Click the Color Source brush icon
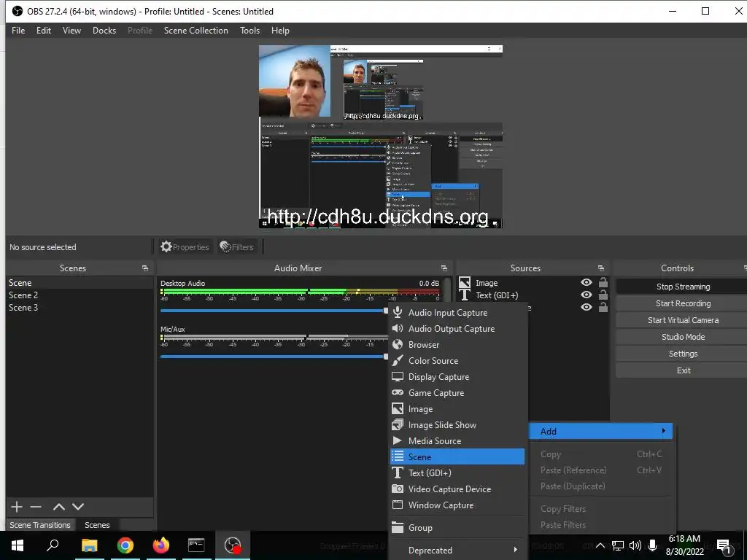The height and width of the screenshot is (560, 747). (x=398, y=360)
